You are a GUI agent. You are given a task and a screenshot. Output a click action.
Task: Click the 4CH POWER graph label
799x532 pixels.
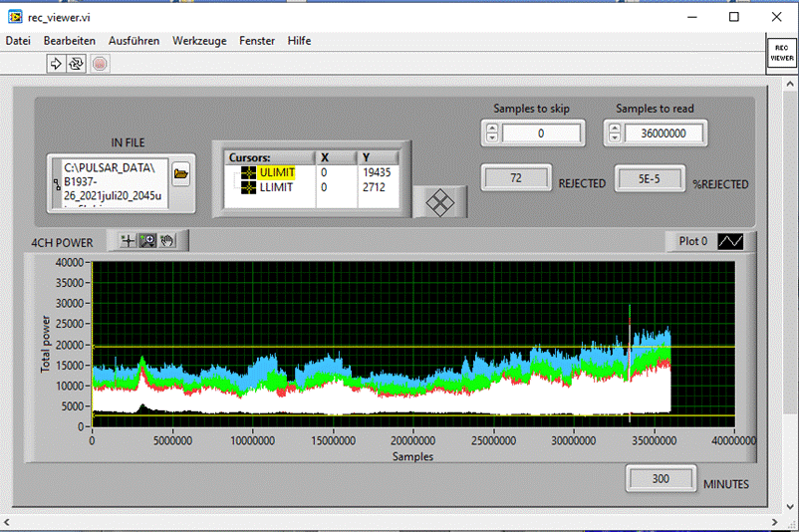(x=62, y=243)
